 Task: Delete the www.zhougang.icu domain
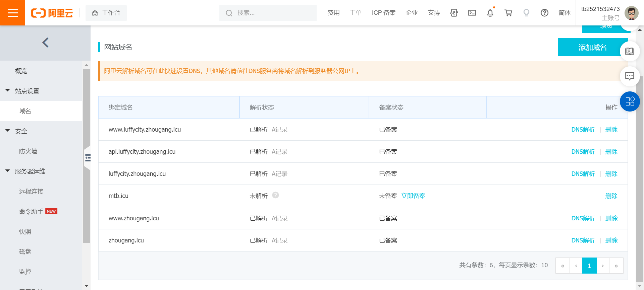pos(611,218)
